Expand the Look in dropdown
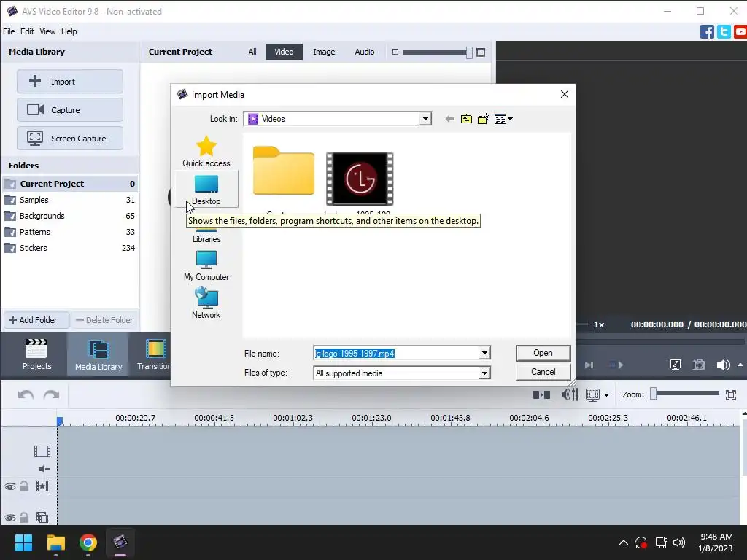 425,119
